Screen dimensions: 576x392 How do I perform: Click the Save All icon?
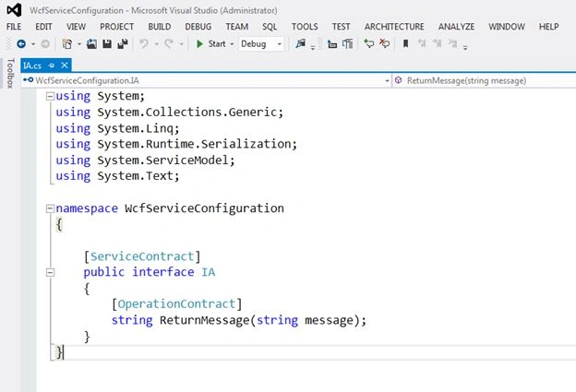123,44
